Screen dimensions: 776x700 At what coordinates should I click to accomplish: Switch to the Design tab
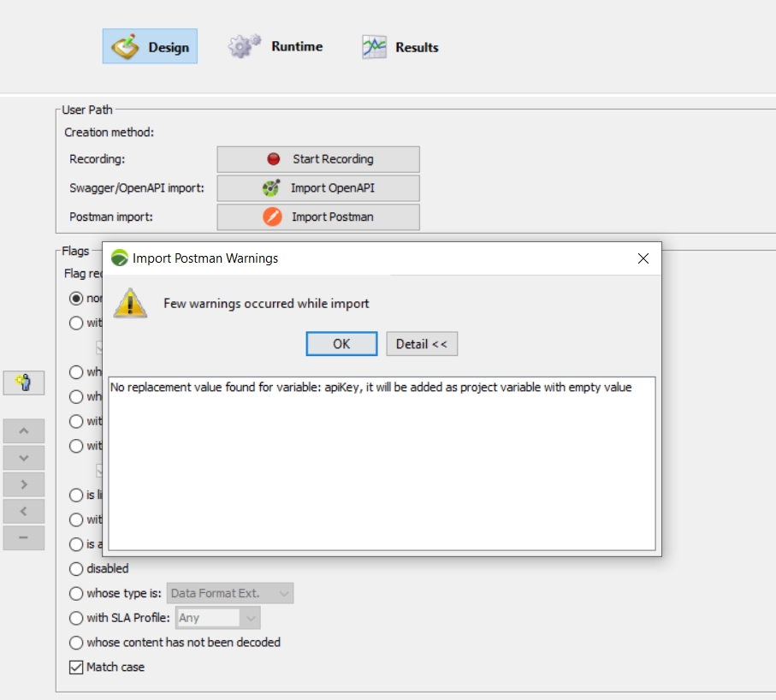coord(150,46)
